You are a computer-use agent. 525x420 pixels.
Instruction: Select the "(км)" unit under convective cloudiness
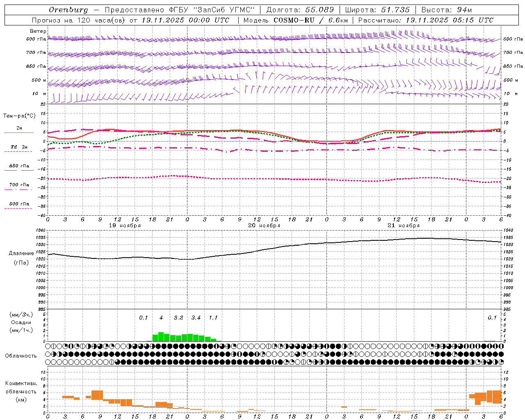pos(21,399)
